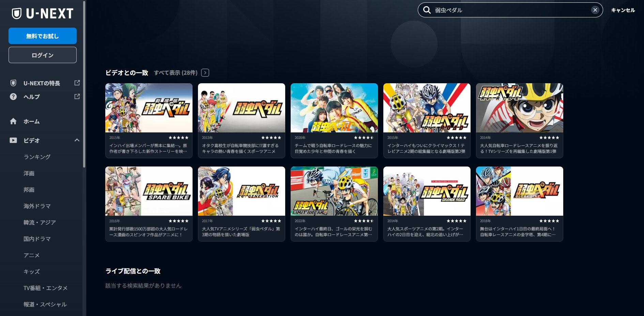Click the sidebar vertical scrollbar
The width and height of the screenshot is (644, 316).
pyautogui.click(x=84, y=84)
